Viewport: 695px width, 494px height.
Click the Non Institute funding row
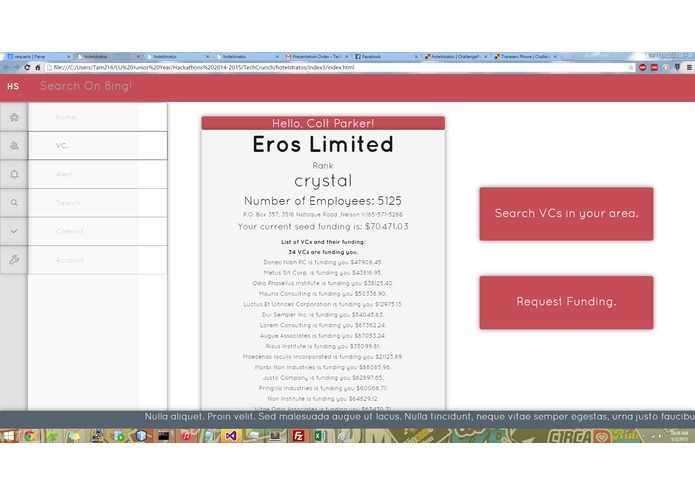click(x=323, y=399)
